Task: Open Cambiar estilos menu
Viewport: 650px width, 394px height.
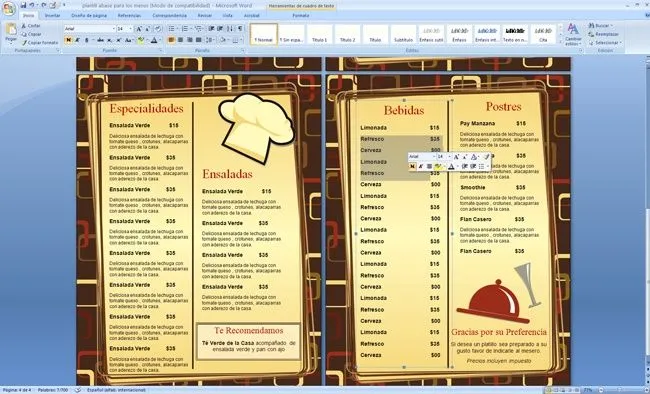Action: coord(573,34)
